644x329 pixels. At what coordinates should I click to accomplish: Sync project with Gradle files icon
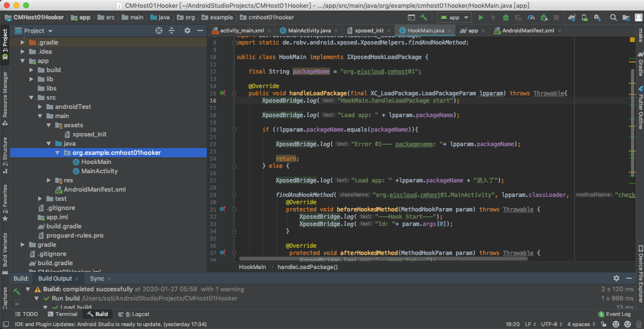pos(572,17)
